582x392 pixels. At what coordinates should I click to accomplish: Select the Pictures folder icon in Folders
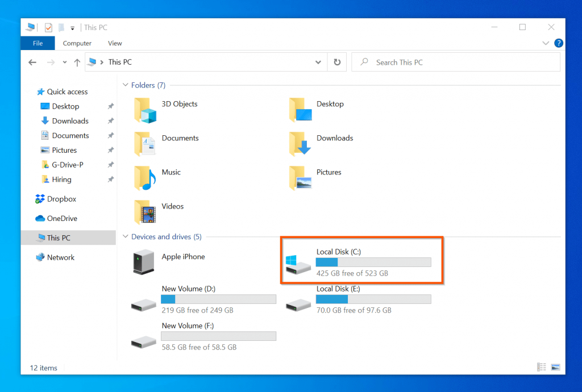point(300,178)
